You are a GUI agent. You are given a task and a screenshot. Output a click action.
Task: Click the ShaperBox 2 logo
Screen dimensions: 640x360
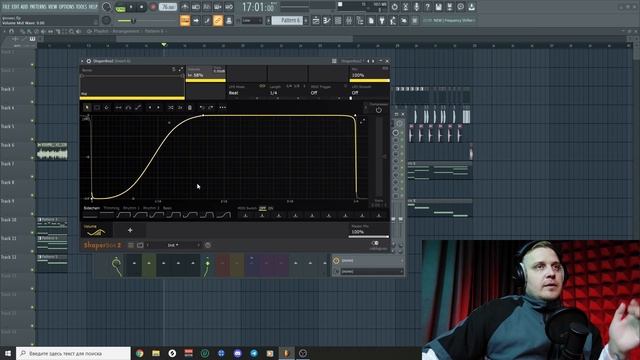(x=102, y=245)
